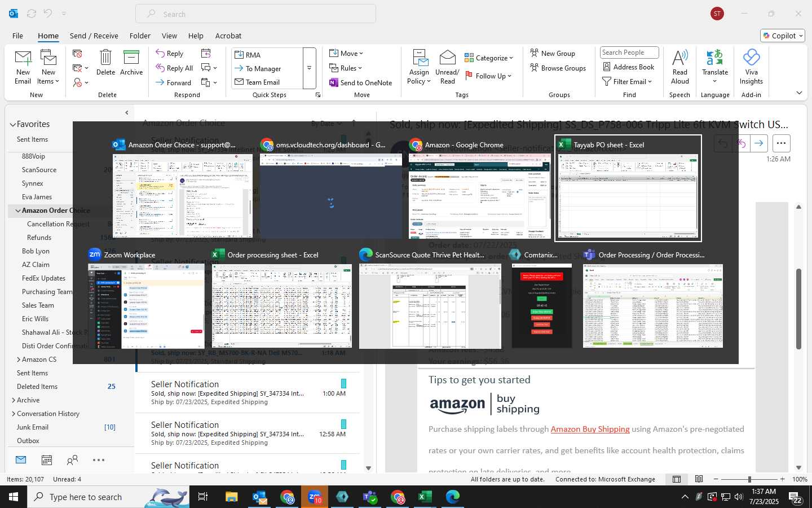Click the Address Book icon
The image size is (812, 508).
click(607, 67)
